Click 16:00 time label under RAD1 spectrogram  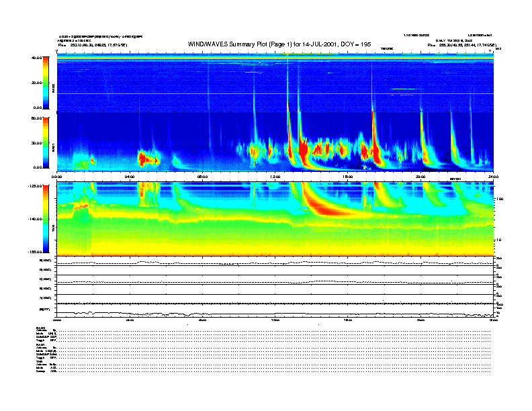coord(348,177)
